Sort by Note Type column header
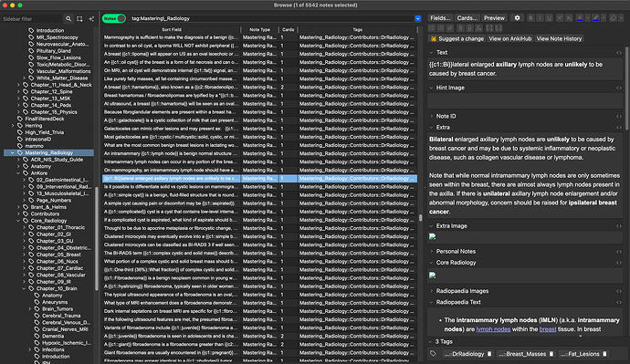The image size is (630, 364). [259, 30]
